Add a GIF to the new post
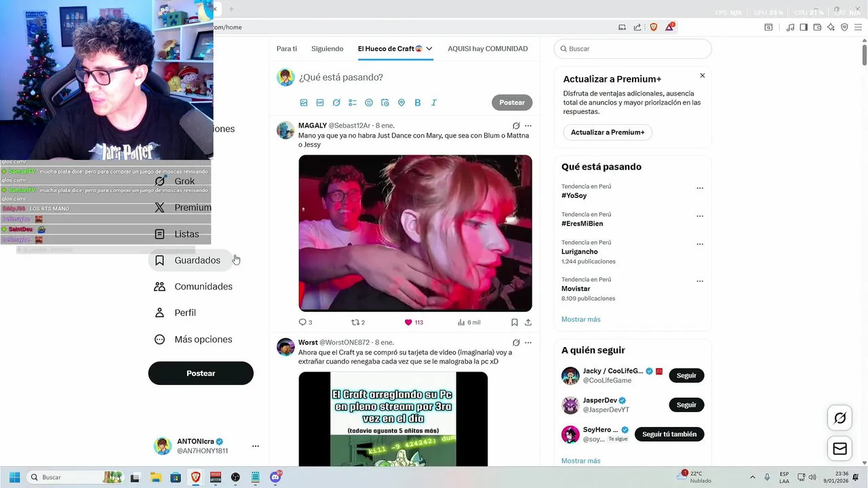The image size is (868, 488). pyautogui.click(x=320, y=102)
